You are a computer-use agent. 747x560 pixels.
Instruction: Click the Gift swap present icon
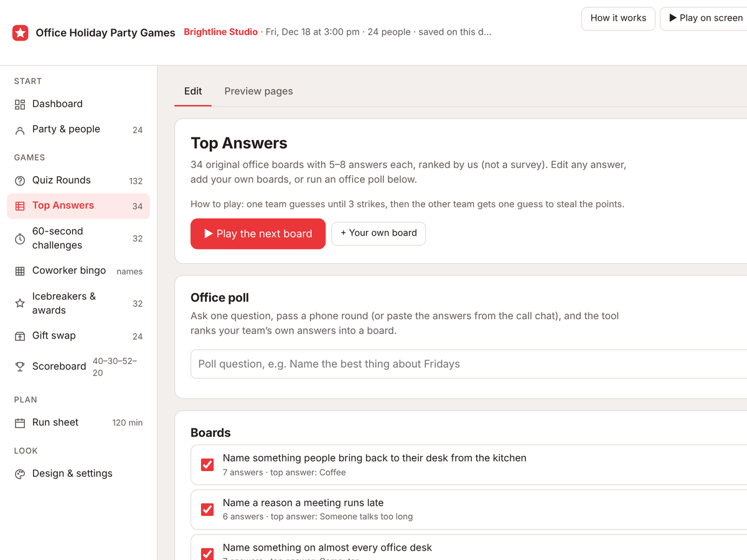coord(20,336)
